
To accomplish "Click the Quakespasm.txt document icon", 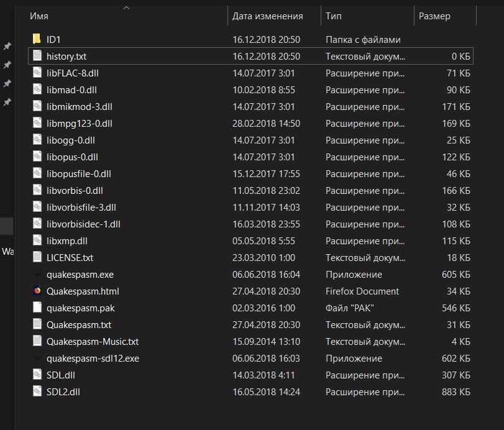I will pos(37,324).
